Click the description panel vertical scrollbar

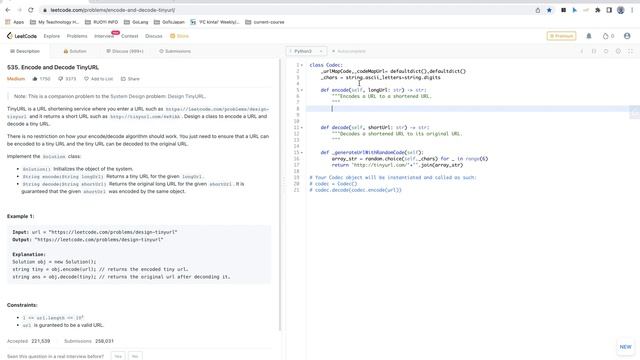click(280, 195)
